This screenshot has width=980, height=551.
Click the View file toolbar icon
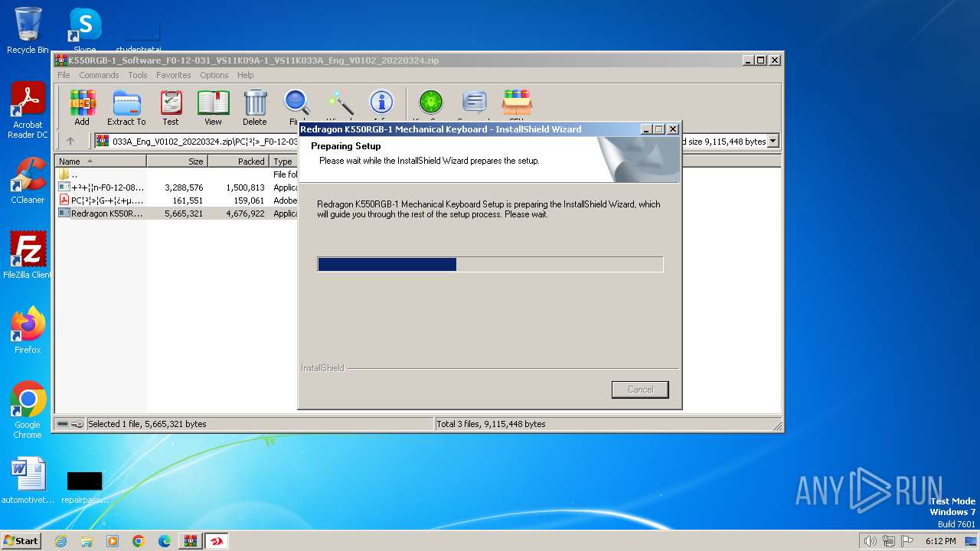coord(213,107)
